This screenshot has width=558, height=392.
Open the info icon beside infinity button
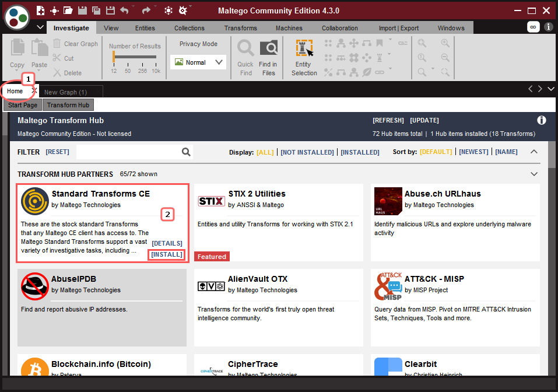pyautogui.click(x=549, y=27)
